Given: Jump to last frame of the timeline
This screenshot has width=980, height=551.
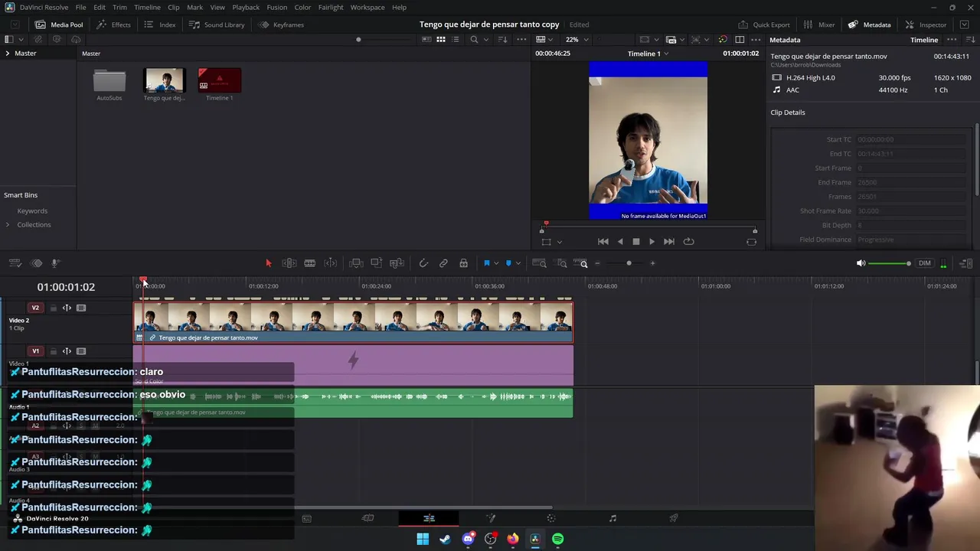Looking at the screenshot, I should pyautogui.click(x=669, y=242).
